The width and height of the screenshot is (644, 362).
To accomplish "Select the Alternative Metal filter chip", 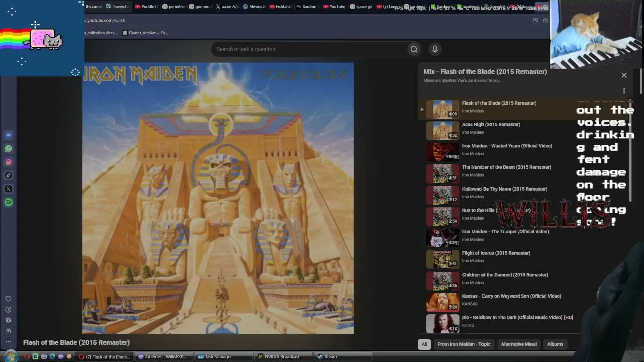I will pos(519,344).
